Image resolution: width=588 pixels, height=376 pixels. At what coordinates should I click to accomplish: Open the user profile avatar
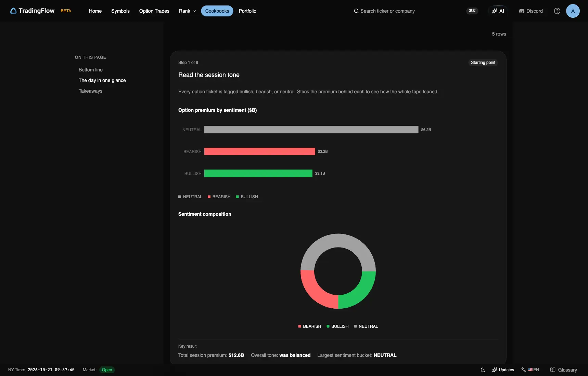pos(573,11)
